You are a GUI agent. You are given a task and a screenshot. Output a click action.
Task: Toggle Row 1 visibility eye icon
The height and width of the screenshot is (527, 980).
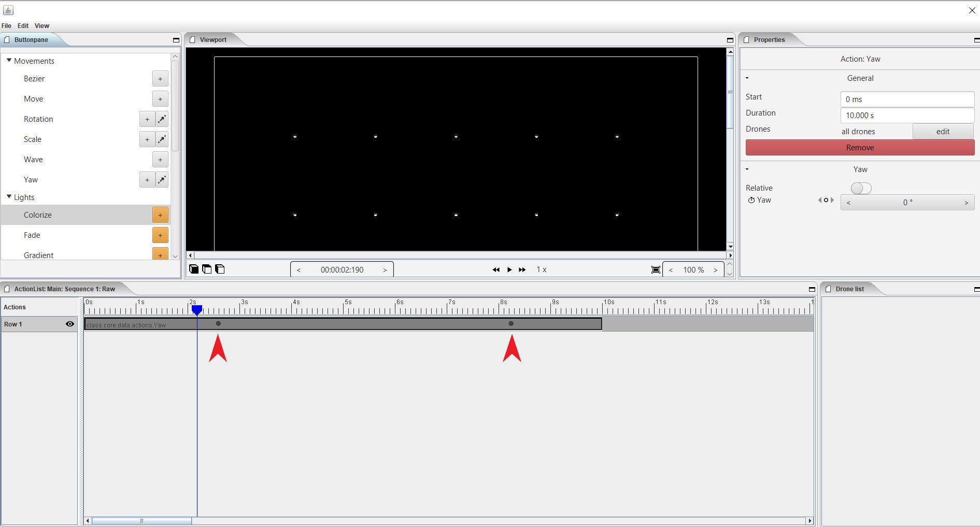click(x=70, y=324)
